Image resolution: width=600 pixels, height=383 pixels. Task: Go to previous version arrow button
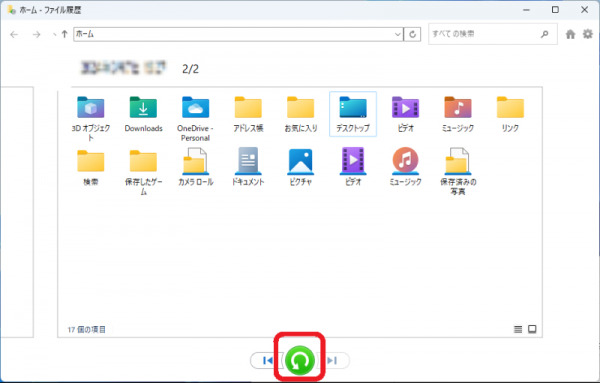(267, 360)
